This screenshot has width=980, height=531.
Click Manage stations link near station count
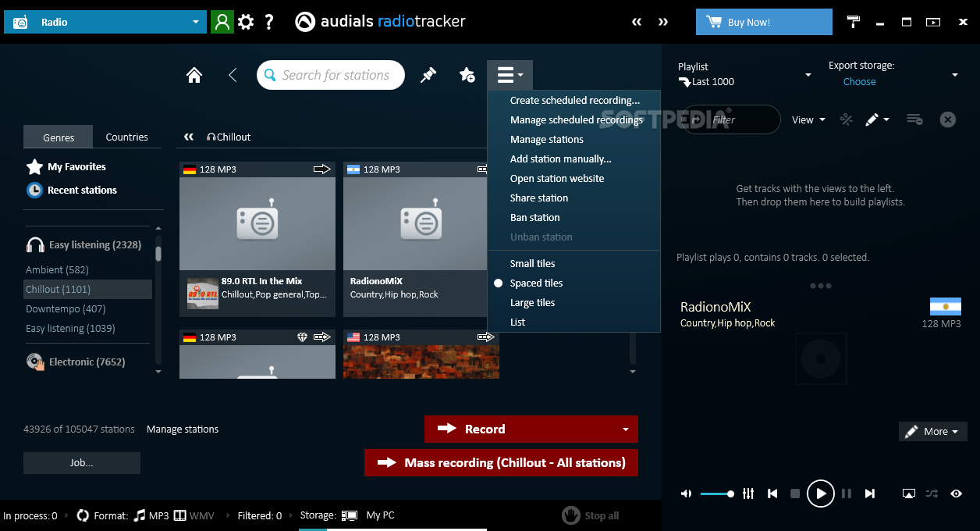183,429
